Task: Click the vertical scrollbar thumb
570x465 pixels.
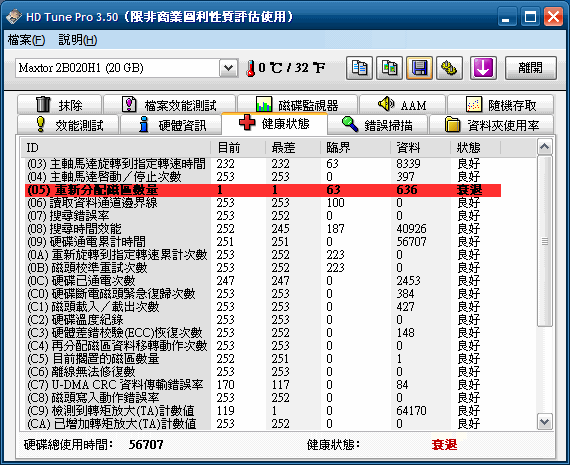Action: (x=545, y=241)
